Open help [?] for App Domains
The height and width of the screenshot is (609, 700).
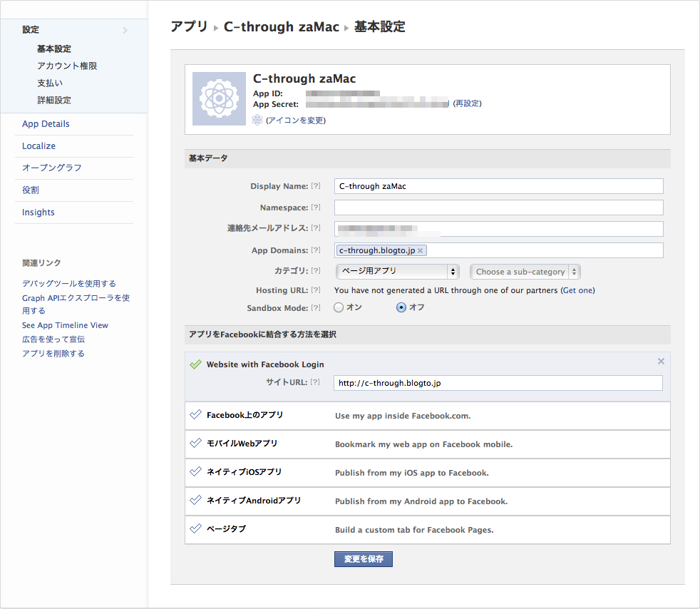(316, 250)
